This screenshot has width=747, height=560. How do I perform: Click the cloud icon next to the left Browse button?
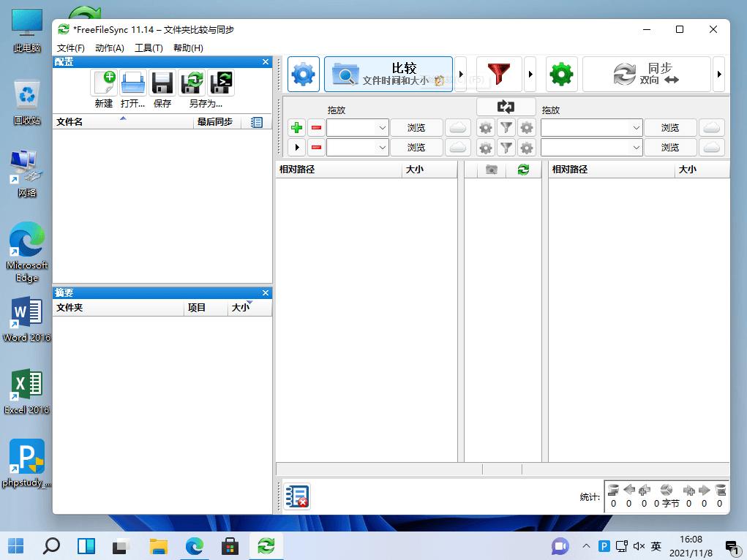click(x=458, y=127)
